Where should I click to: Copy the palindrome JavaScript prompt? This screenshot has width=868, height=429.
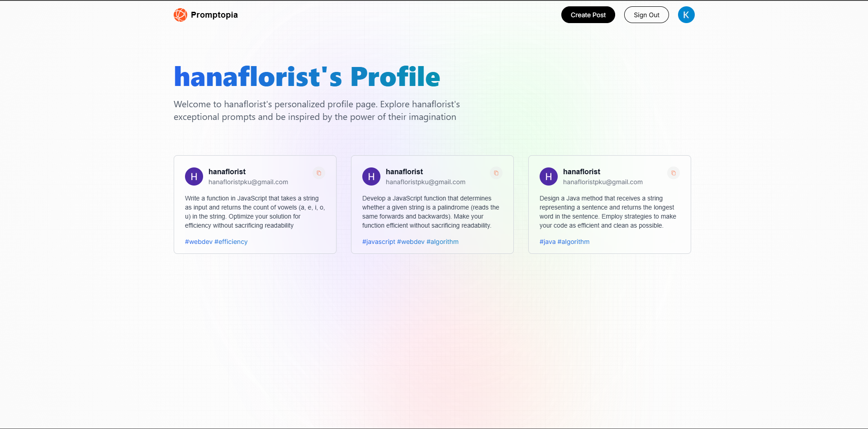click(496, 173)
